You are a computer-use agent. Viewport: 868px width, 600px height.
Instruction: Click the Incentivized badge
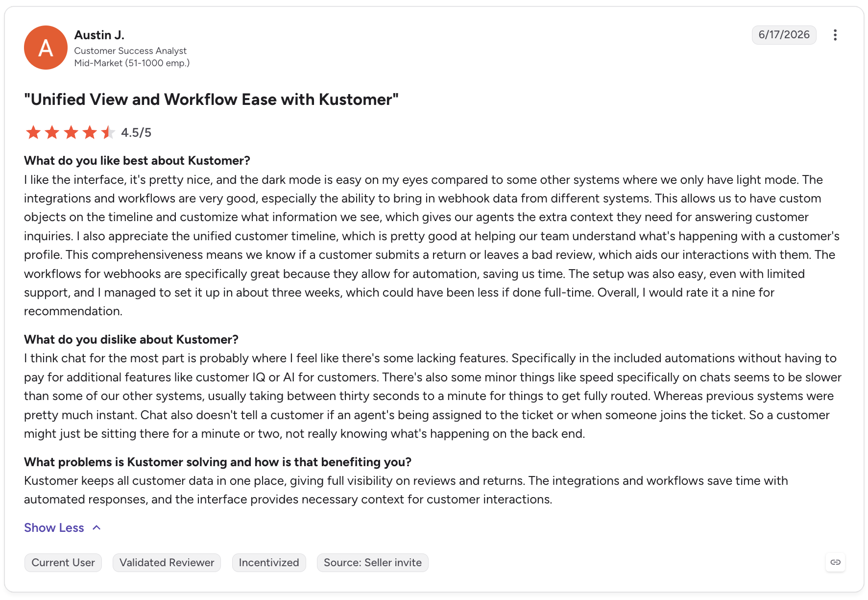269,562
